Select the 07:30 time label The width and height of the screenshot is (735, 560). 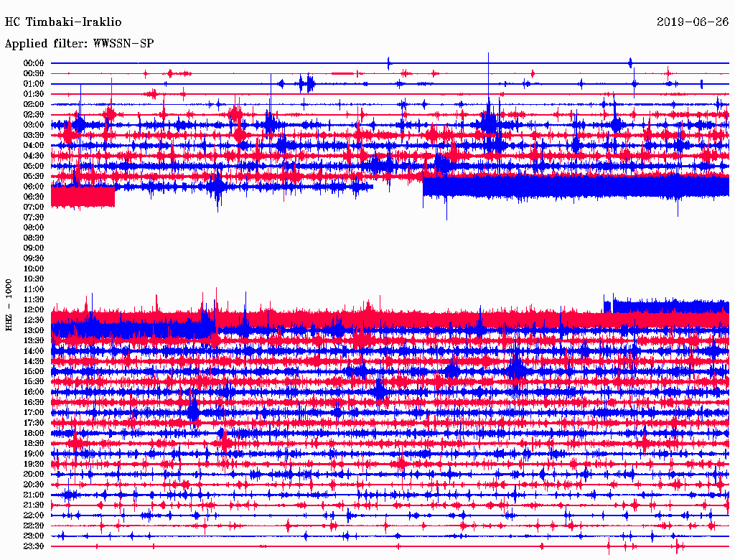34,217
